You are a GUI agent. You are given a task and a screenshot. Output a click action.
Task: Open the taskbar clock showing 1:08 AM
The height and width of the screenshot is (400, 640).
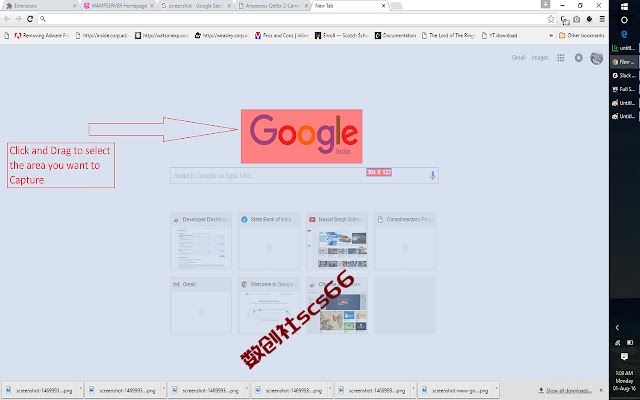(624, 380)
